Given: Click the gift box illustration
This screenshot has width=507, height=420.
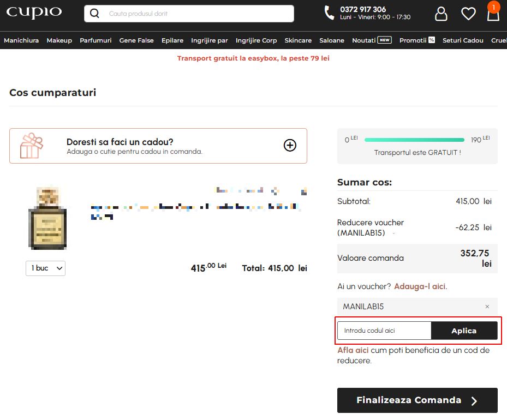Looking at the screenshot, I should (31, 146).
